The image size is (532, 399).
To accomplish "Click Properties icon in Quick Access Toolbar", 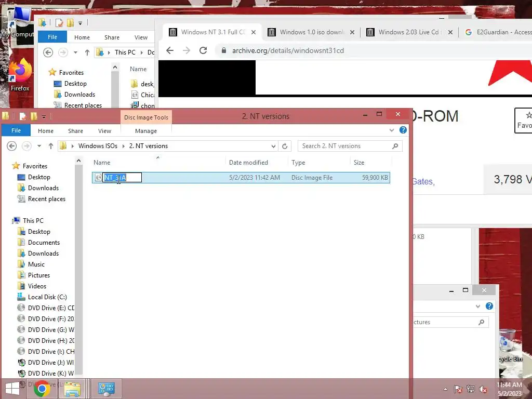I will pos(23,116).
